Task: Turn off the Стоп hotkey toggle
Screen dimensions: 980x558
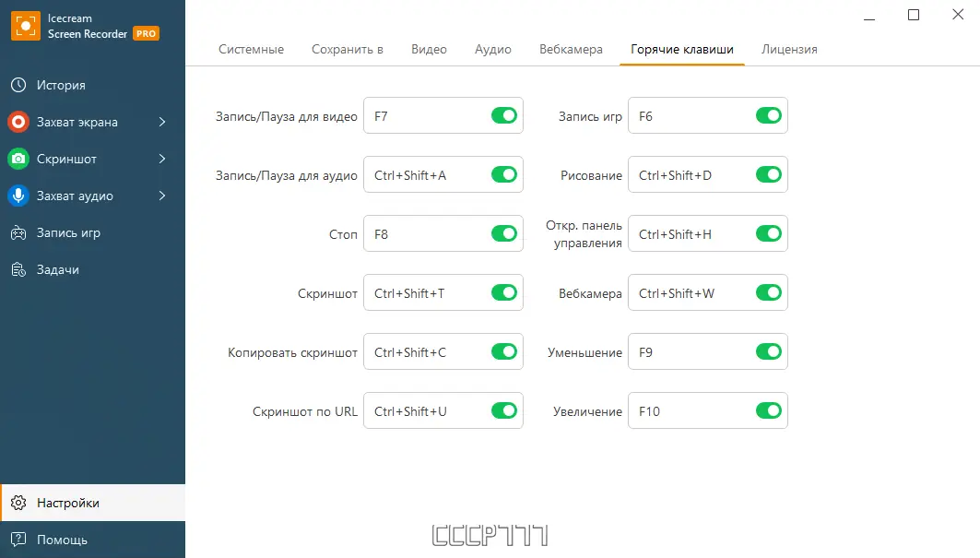Action: point(504,234)
